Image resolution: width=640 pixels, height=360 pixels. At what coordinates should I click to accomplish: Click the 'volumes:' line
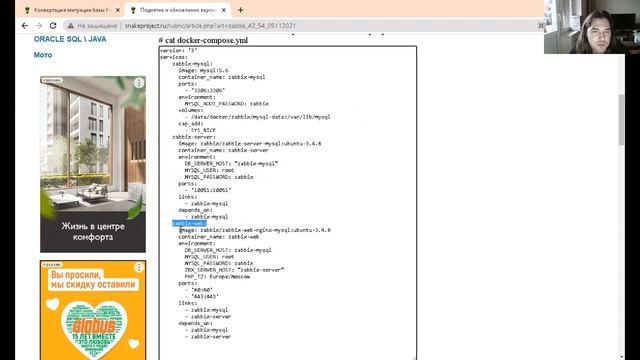tap(191, 110)
